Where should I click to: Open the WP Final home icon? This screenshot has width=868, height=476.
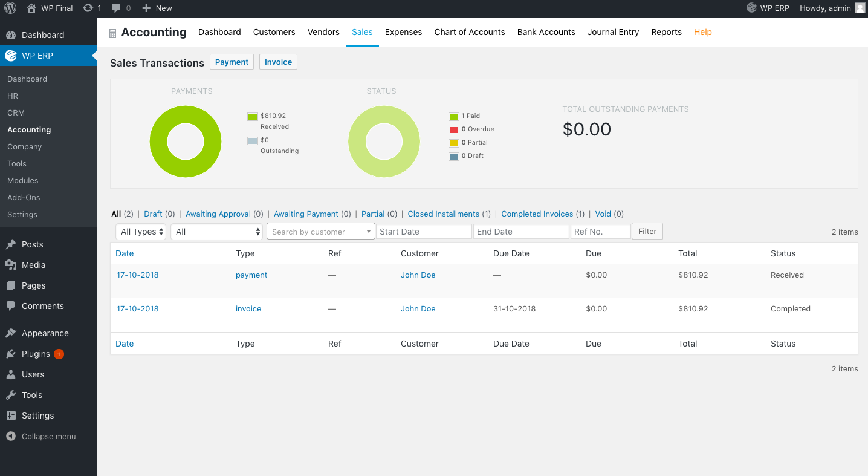click(x=31, y=8)
